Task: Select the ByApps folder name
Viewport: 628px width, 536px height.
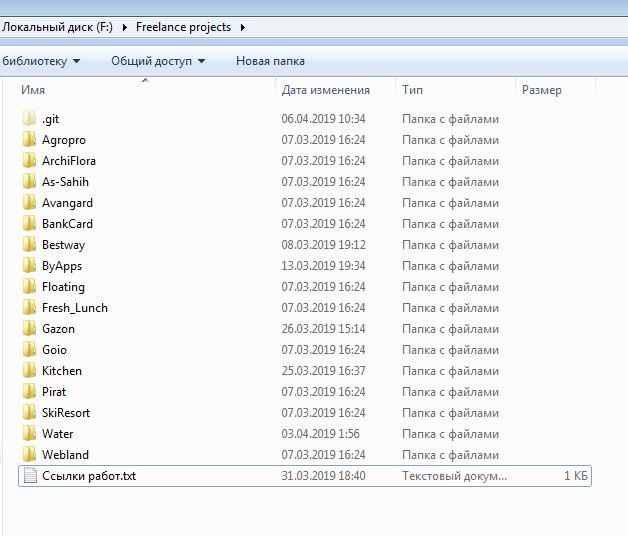Action: (x=62, y=266)
